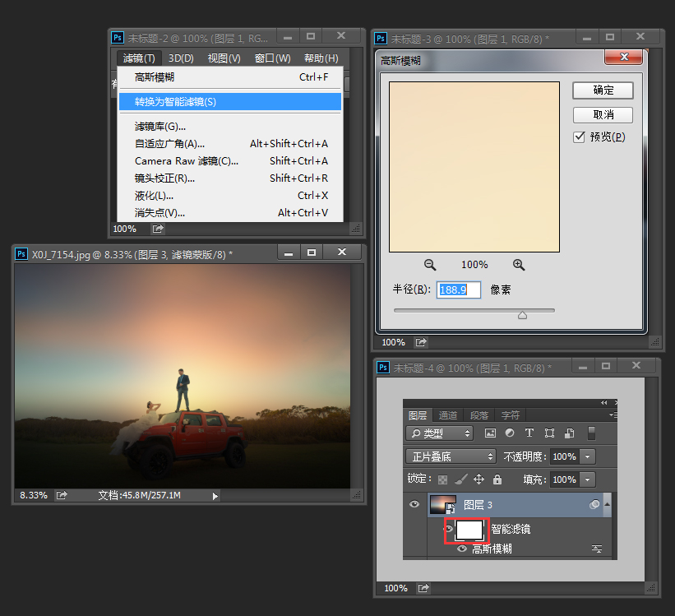Open the 正片叠底 blend mode dropdown
Image resolution: width=675 pixels, height=616 pixels.
click(451, 456)
